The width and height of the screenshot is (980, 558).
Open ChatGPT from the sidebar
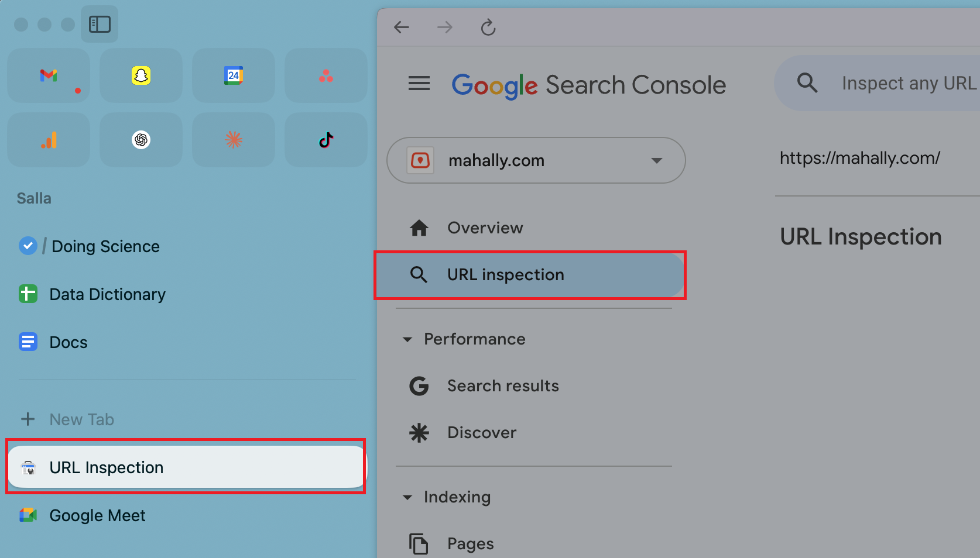click(141, 140)
